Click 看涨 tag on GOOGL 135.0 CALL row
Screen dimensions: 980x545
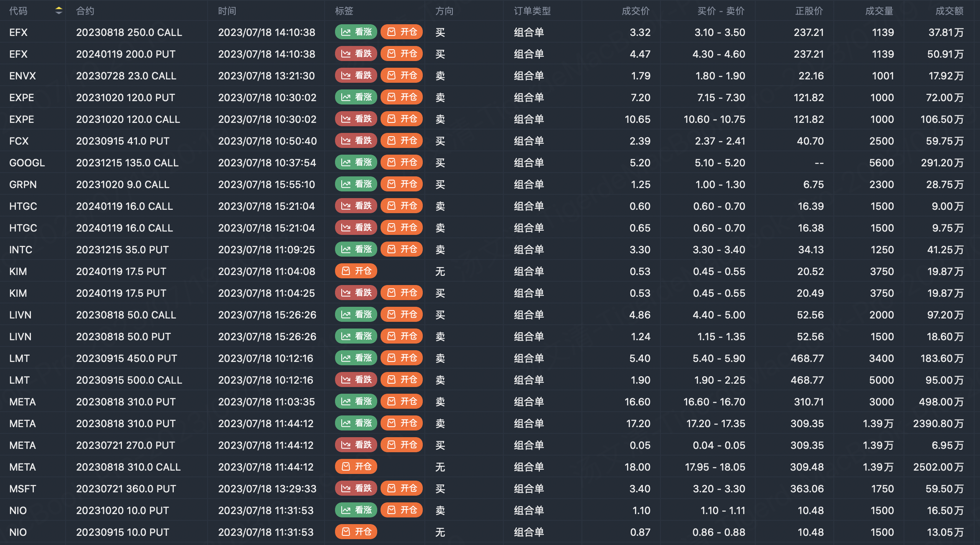356,163
